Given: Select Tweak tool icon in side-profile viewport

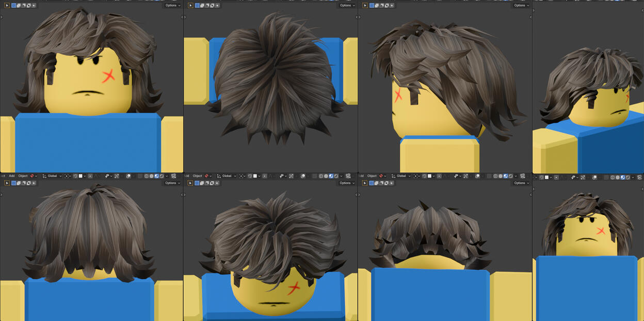Looking at the screenshot, I should [365, 5].
